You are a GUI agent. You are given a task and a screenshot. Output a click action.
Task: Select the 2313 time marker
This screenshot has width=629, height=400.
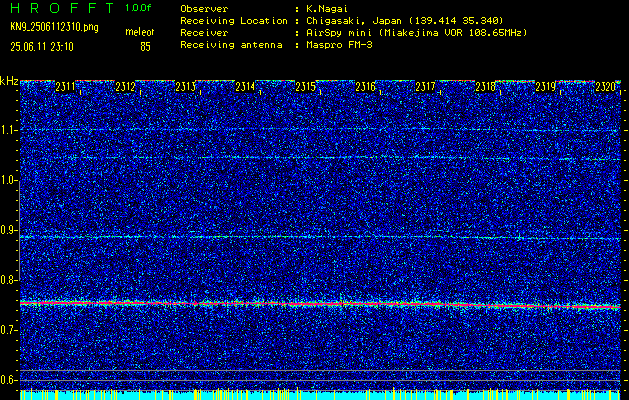pos(185,86)
